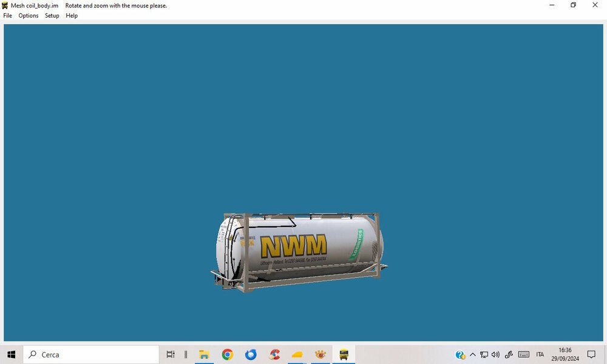Screen dimensions: 607x364
Task: Open the Setup menu
Action: [x=52, y=16]
